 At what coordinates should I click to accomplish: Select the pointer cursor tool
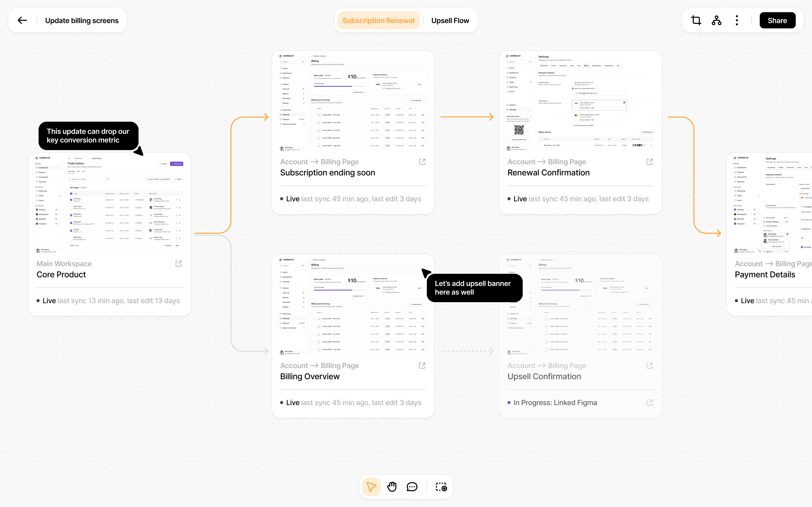(371, 486)
